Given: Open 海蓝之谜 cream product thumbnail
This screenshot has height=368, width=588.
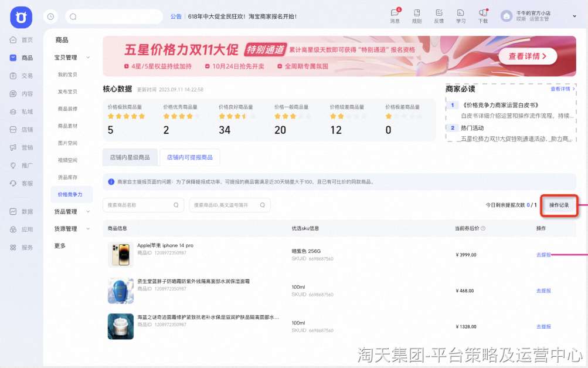Looking at the screenshot, I should pyautogui.click(x=121, y=326).
